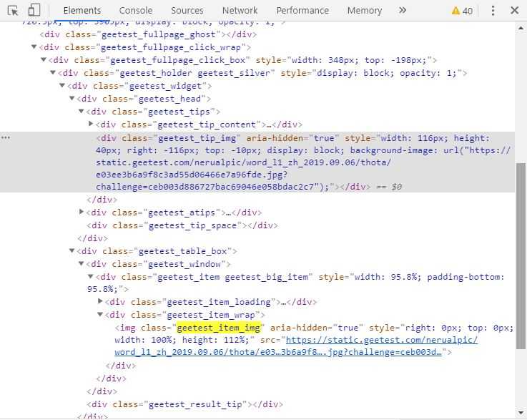Expand the geetest_tip_content node
Viewport: 527px width, 420px height.
91,124
